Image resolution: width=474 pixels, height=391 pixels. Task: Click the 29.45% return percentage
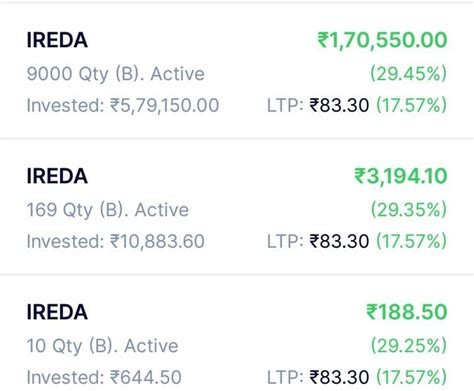coord(409,74)
